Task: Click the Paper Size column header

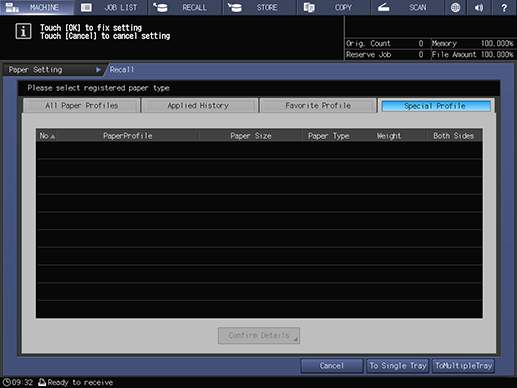Action: point(251,136)
